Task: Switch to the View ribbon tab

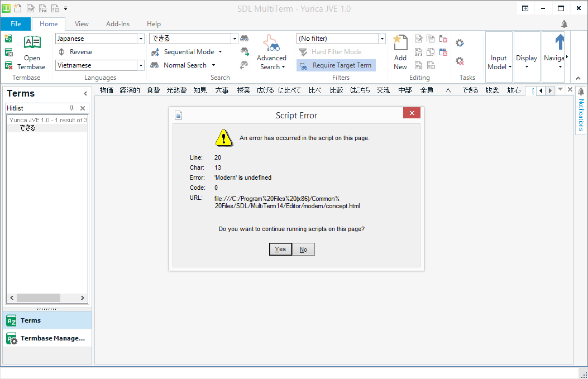Action: click(x=82, y=24)
